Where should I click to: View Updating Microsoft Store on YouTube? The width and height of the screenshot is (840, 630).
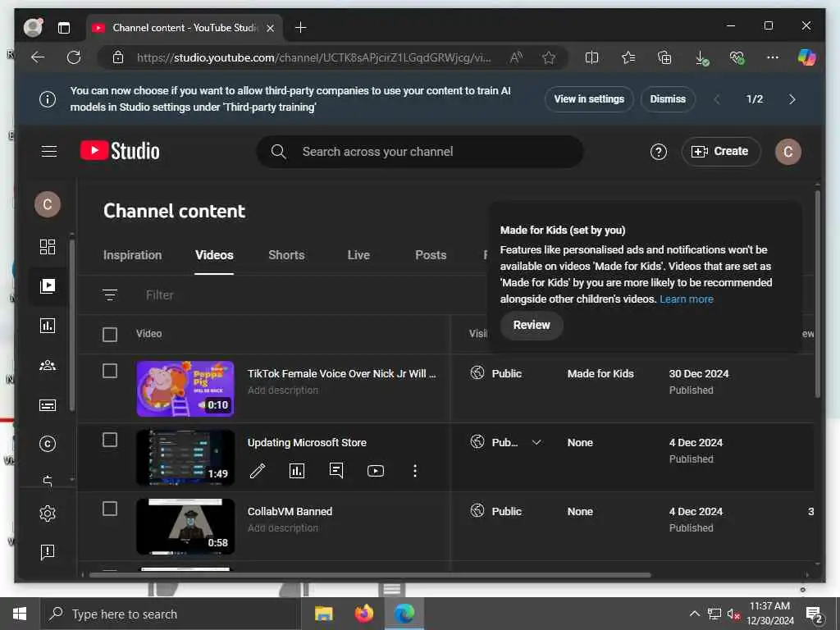(376, 471)
